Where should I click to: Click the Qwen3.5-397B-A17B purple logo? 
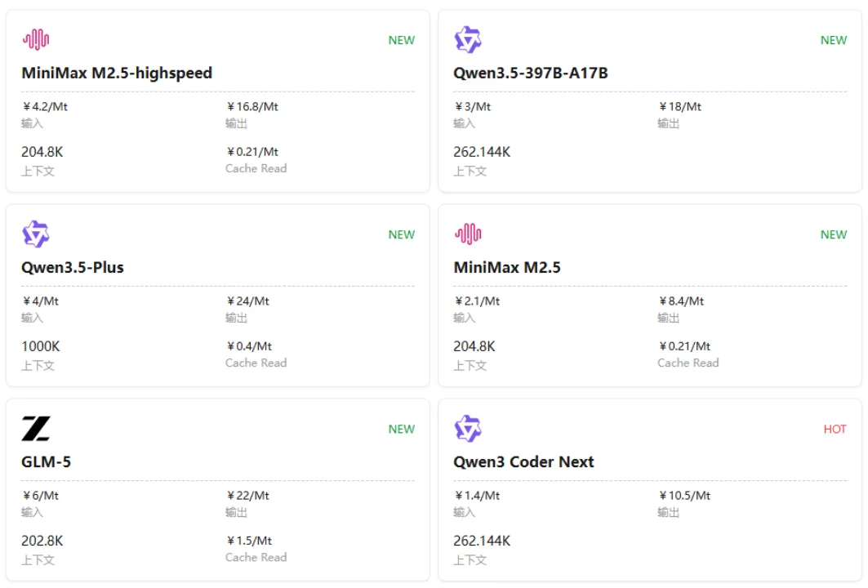pyautogui.click(x=468, y=39)
